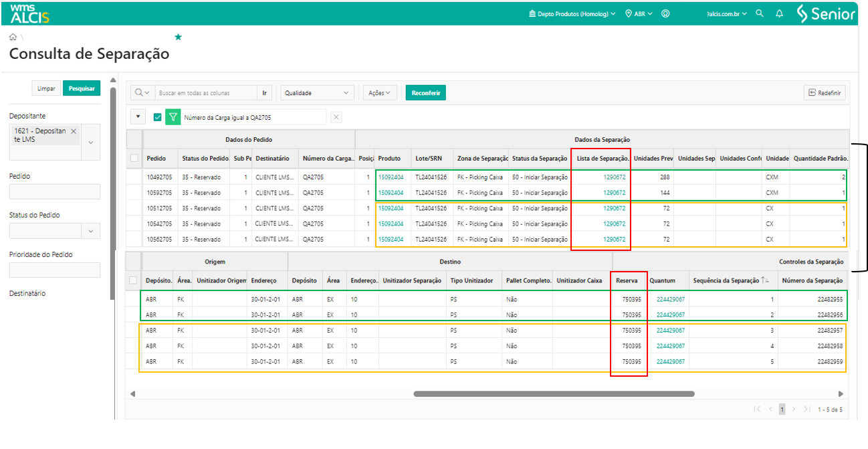Click the search magnifier in top bar

click(x=759, y=13)
